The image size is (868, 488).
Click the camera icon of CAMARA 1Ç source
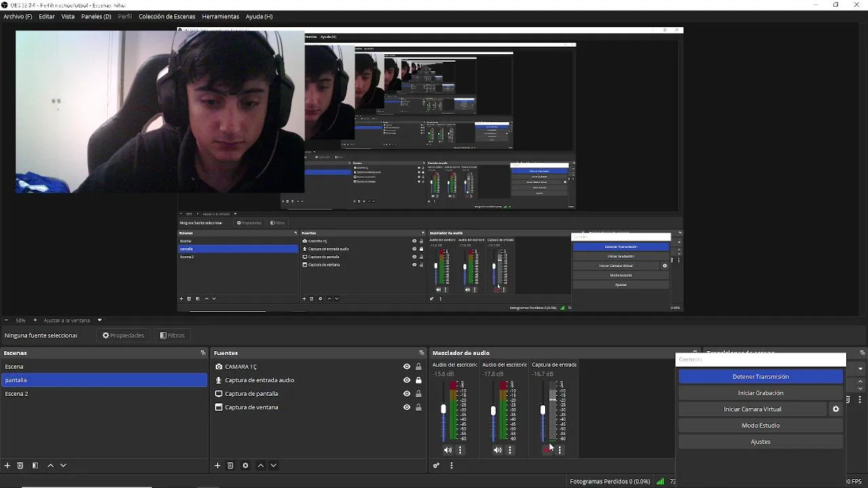219,367
